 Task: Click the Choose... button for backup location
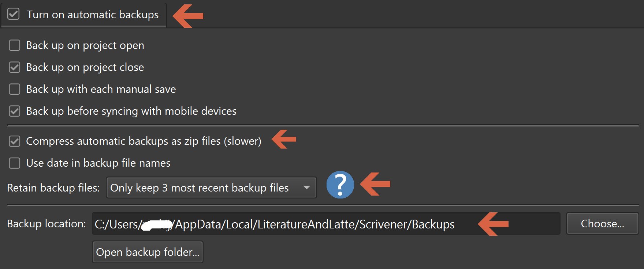[602, 224]
